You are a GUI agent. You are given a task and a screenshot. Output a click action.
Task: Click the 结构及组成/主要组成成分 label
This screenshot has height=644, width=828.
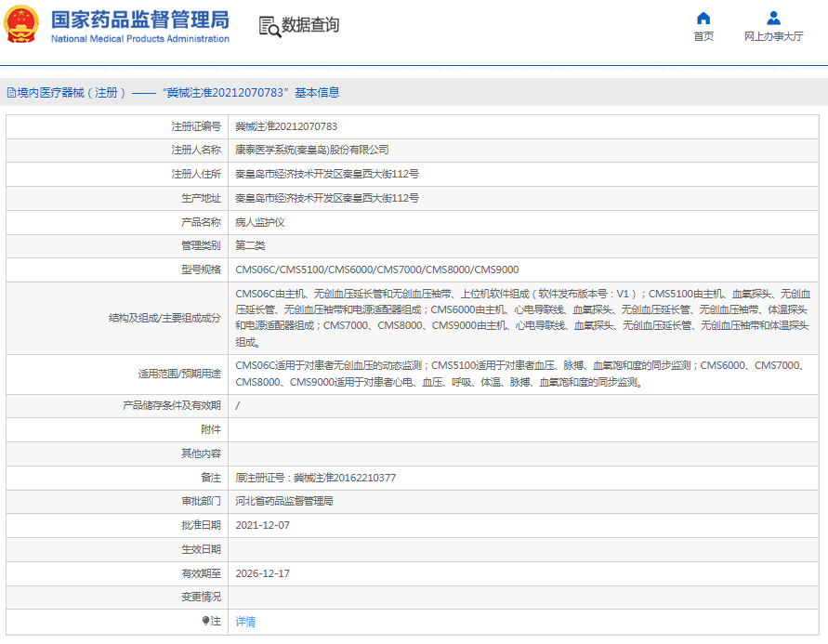click(164, 318)
